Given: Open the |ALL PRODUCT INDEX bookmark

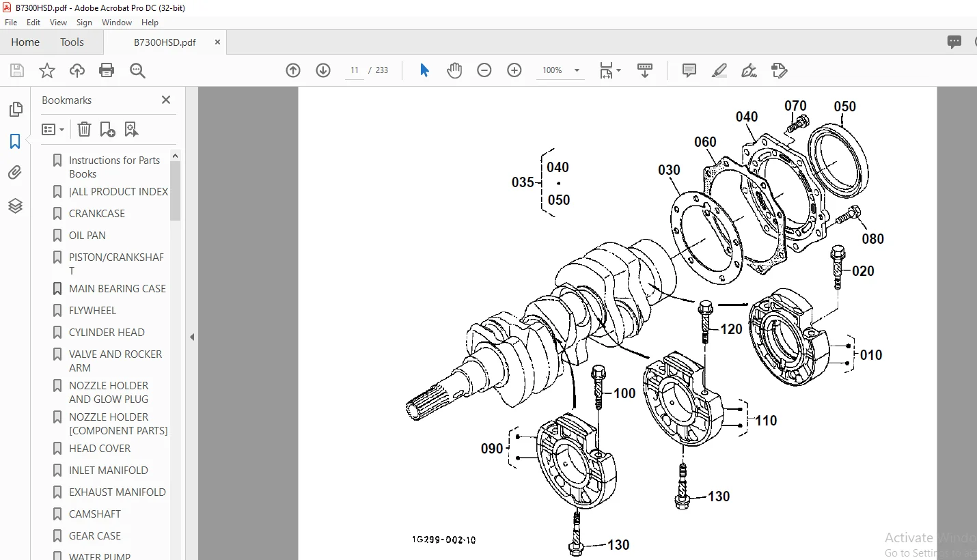Looking at the screenshot, I should [118, 191].
